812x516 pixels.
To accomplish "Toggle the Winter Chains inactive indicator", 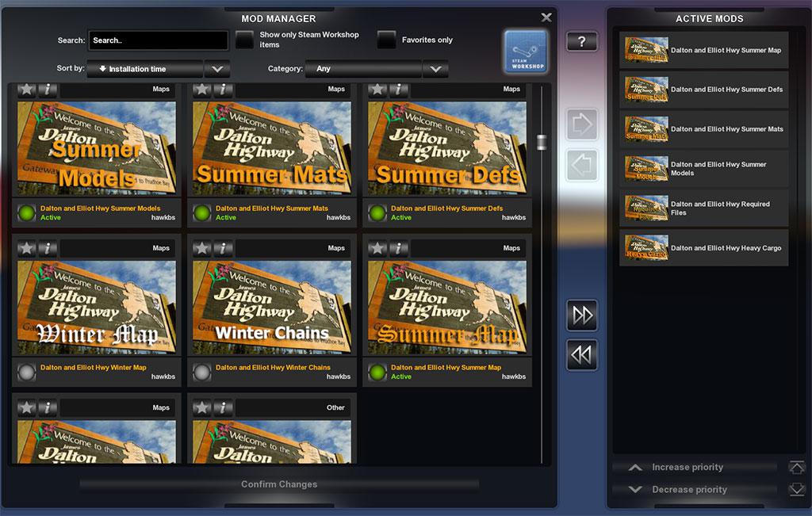I will coord(202,372).
